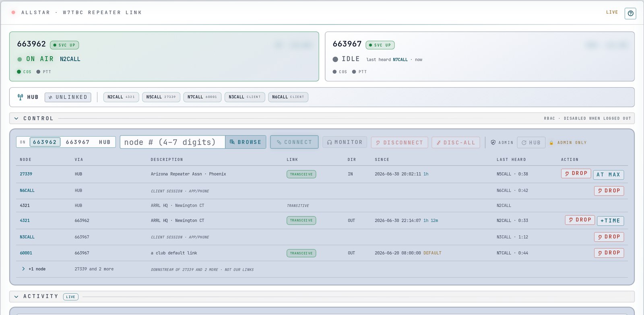Click the BROWSE button

(246, 142)
